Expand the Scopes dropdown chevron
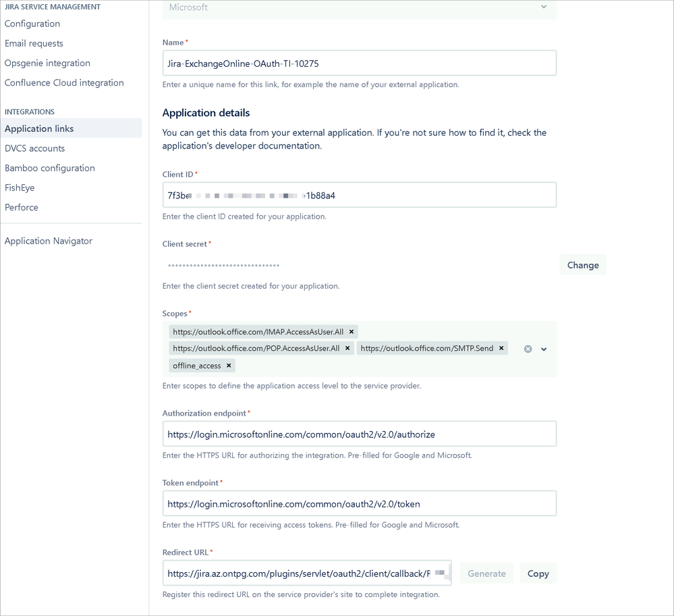674x616 pixels. pyautogui.click(x=544, y=349)
